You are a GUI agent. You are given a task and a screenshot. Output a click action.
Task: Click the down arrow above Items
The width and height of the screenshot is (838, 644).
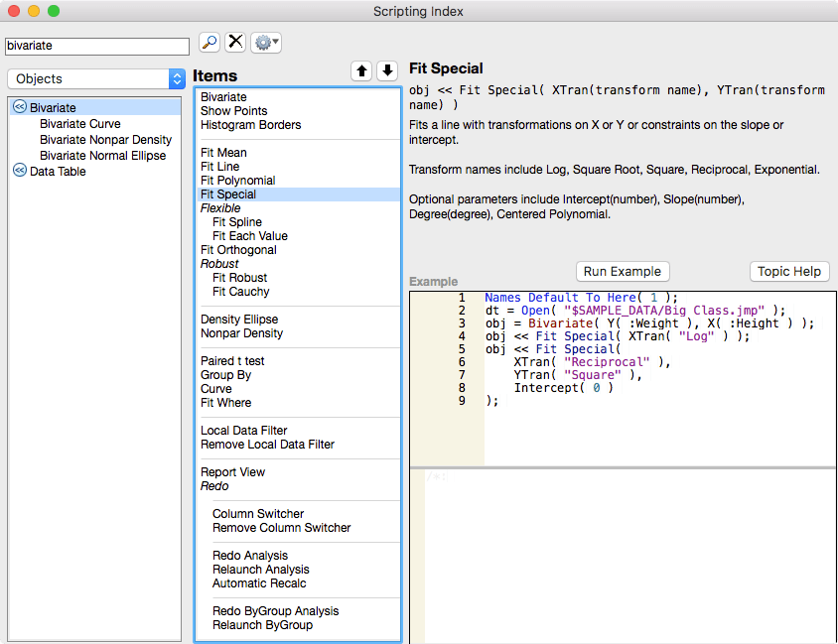click(387, 70)
